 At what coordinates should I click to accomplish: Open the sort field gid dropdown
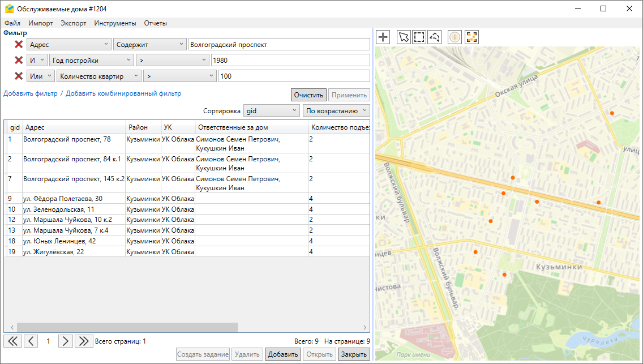pos(271,111)
